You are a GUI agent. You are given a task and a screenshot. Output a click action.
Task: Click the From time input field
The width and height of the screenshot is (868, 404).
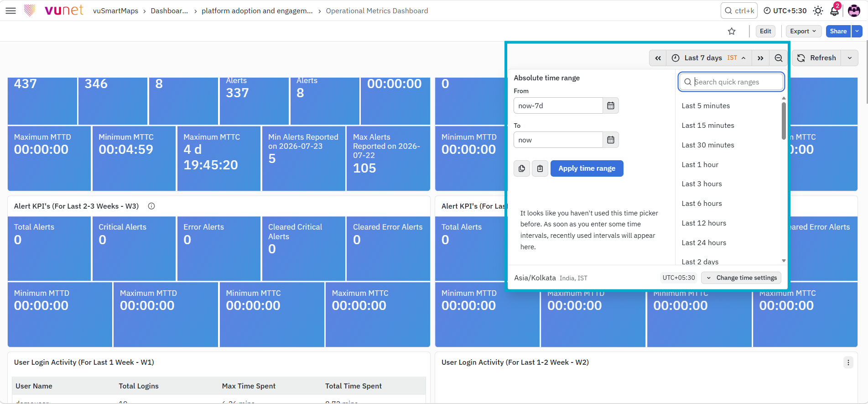[558, 105]
